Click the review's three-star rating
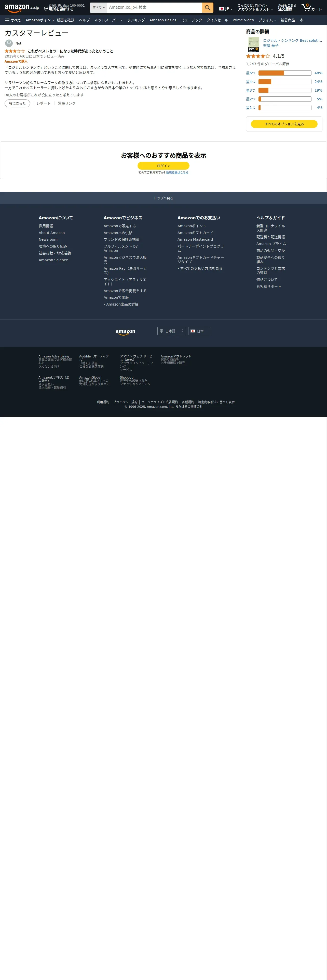 point(15,51)
